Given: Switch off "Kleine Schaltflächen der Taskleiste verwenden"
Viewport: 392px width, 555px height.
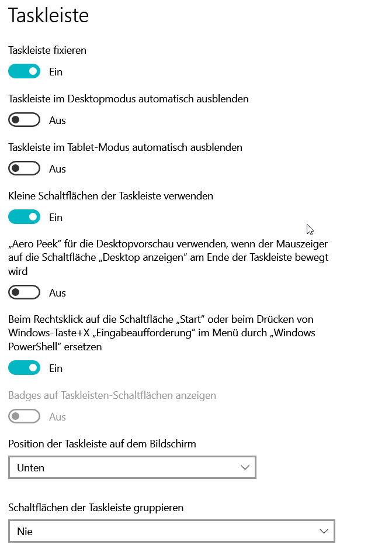Looking at the screenshot, I should [24, 216].
